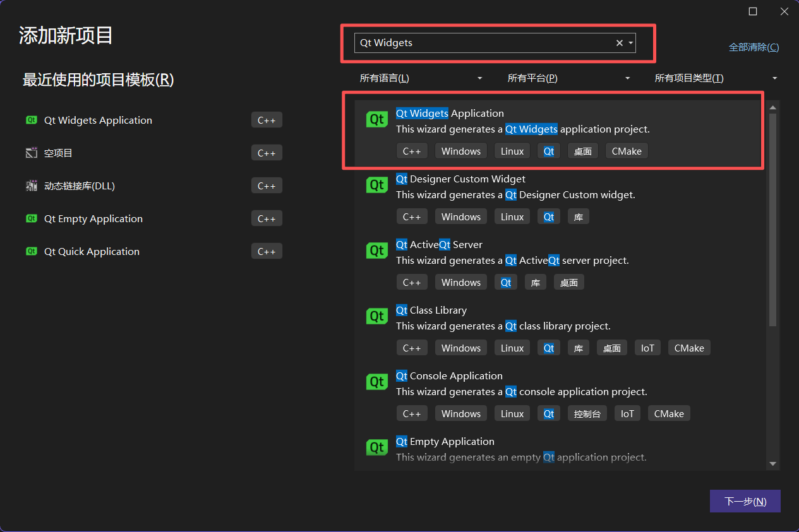799x532 pixels.
Task: Click Qt icon beside recent Qt Widgets Application
Action: pyautogui.click(x=32, y=120)
